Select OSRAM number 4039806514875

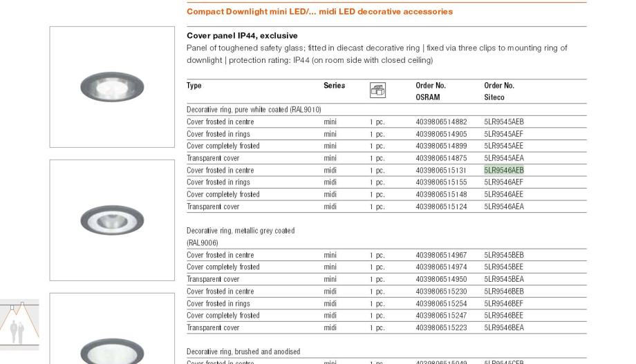click(441, 158)
